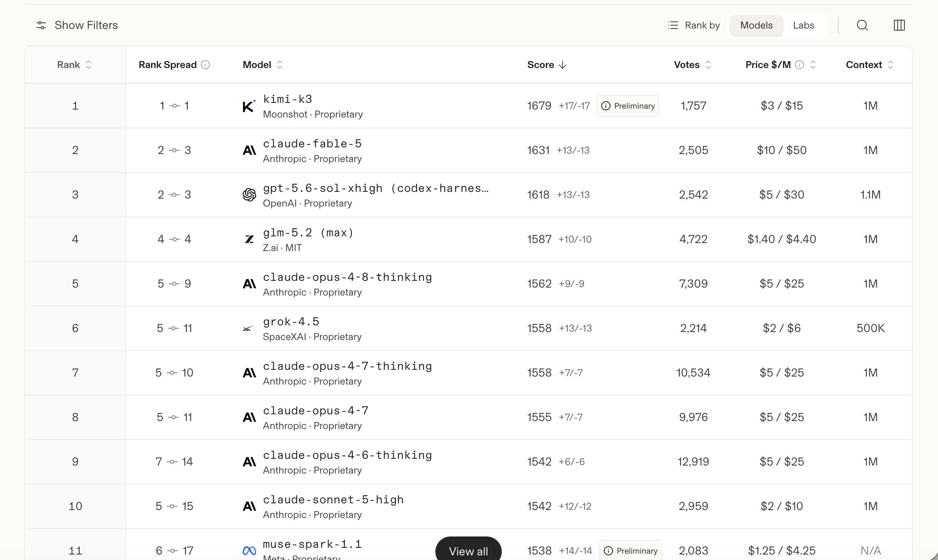Click the Anthropic logo beside claude-opus-4-7
938x560 pixels.
[x=249, y=417]
